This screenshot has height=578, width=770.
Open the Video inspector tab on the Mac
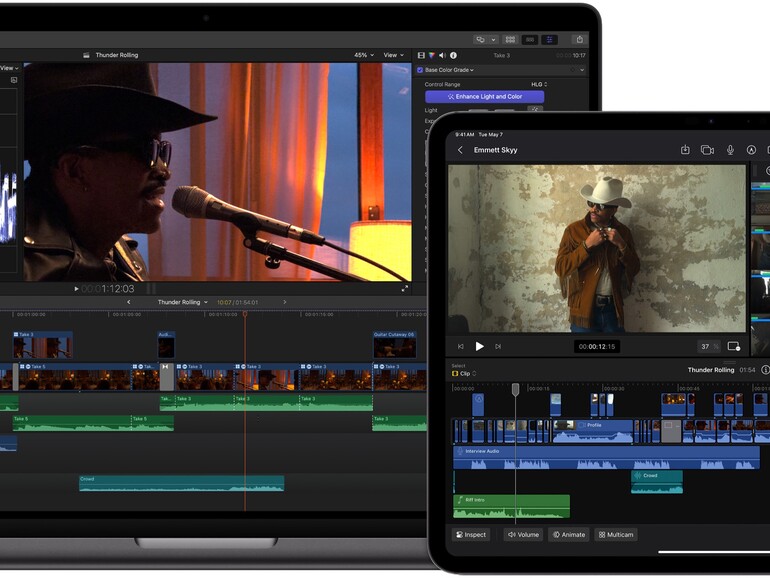[x=421, y=55]
